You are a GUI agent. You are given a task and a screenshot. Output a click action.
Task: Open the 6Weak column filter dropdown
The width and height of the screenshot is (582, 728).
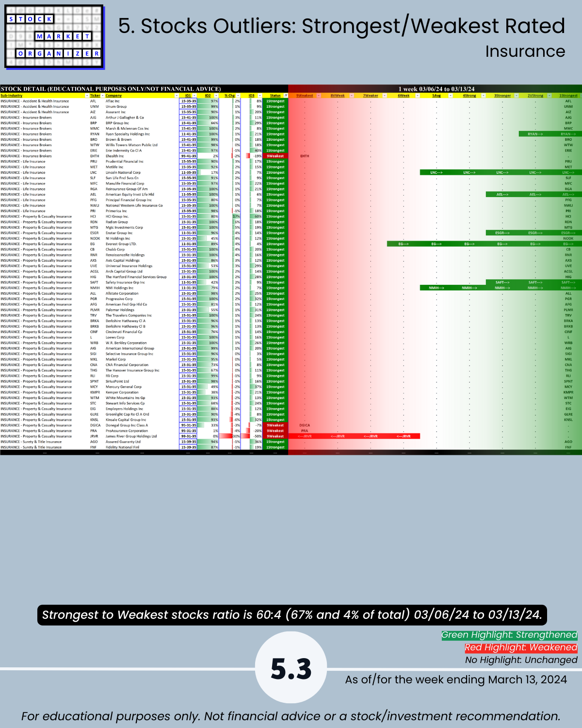coord(418,96)
